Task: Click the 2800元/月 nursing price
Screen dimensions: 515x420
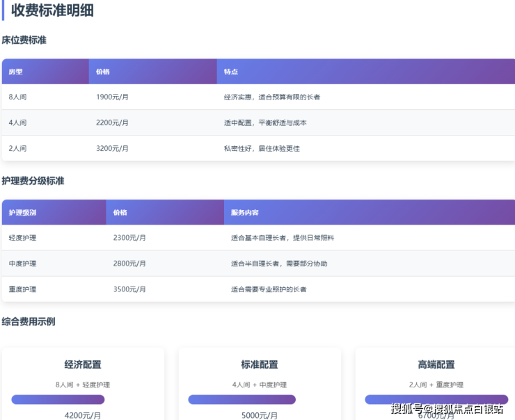Action: [x=129, y=264]
